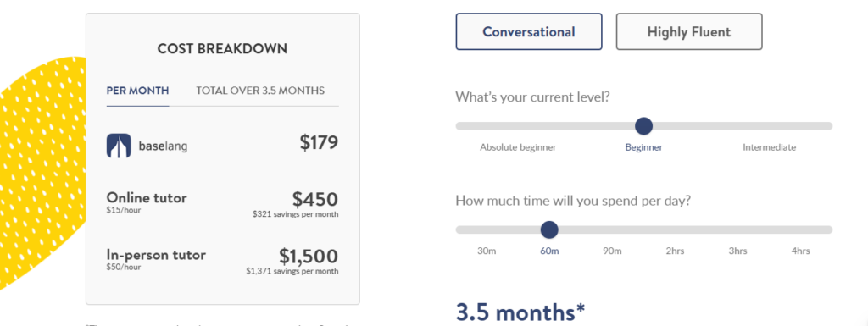
Task: Click the Online tutor row label
Action: coord(147,197)
